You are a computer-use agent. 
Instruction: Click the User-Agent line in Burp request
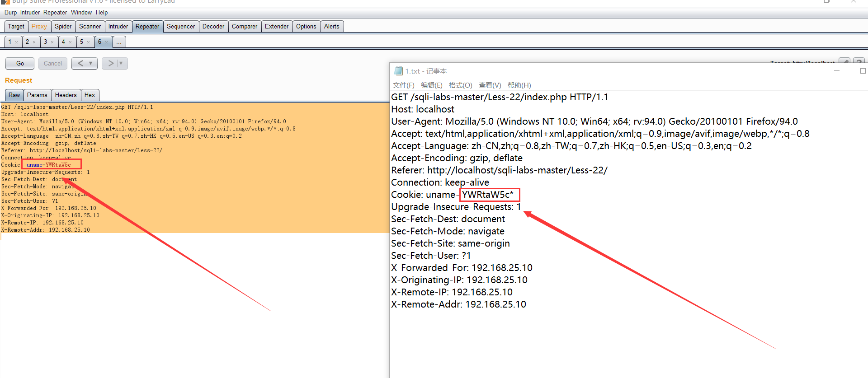click(x=143, y=121)
